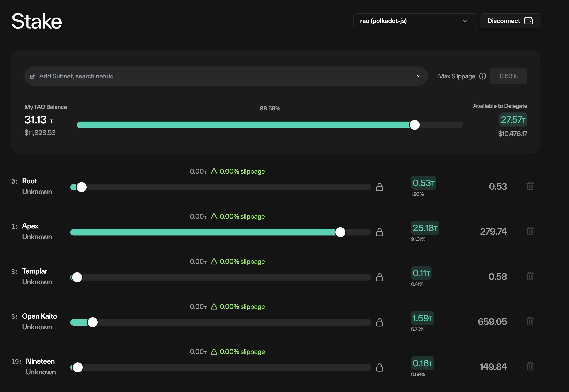
Task: Click the Nineteen subnet name
Action: coord(40,361)
